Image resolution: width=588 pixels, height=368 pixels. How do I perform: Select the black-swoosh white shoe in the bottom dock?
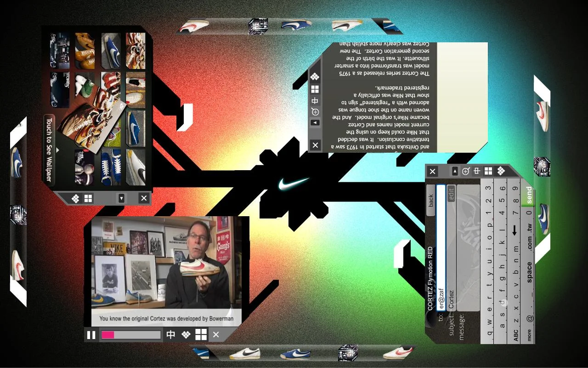click(x=245, y=353)
